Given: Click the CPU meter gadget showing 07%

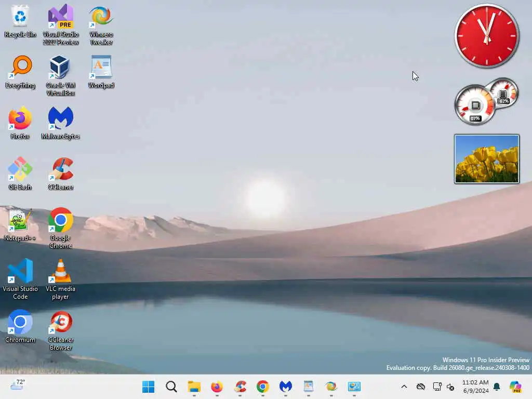Looking at the screenshot, I should [x=475, y=105].
